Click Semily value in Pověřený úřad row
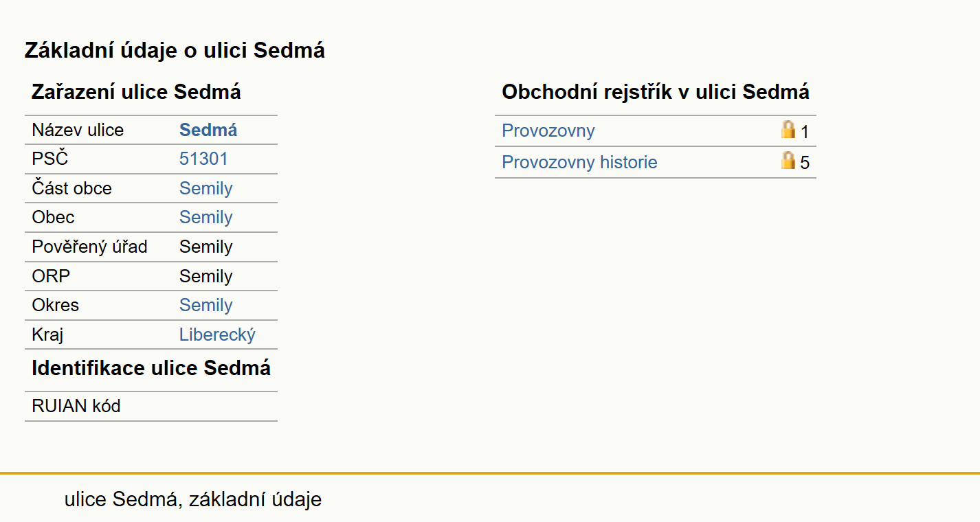The height and width of the screenshot is (522, 980). tap(206, 247)
